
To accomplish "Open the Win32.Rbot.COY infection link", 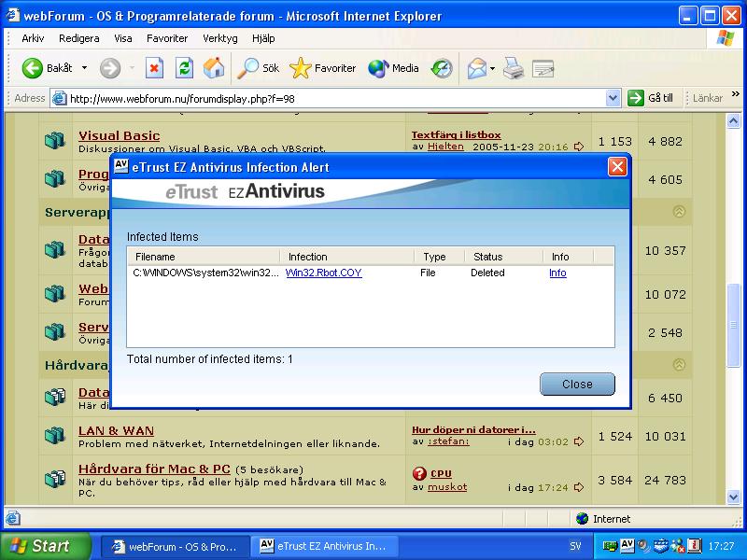I will 323,273.
